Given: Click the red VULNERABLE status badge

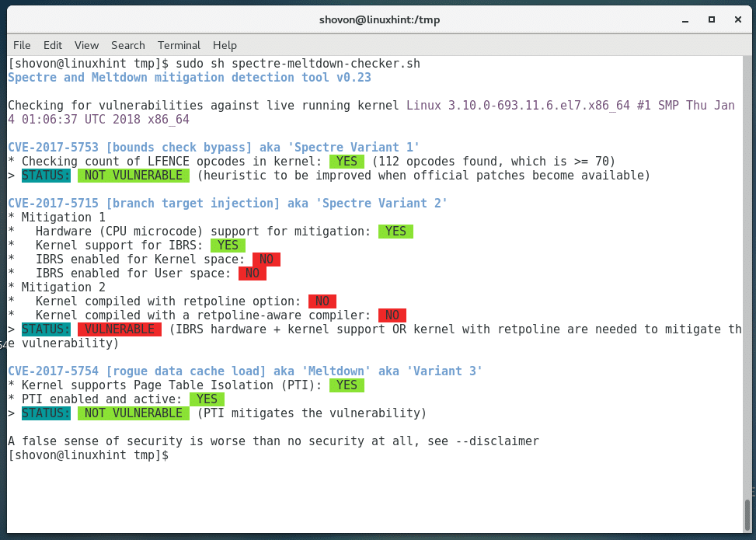Looking at the screenshot, I should 119,329.
